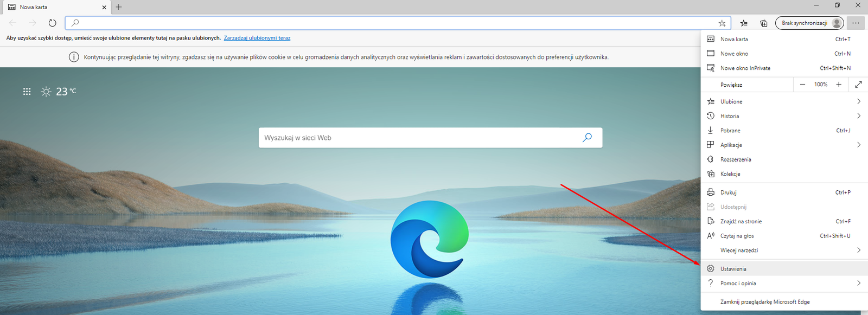Open the Collections toolbar icon
Screen dimensions: 868x315
tap(763, 23)
